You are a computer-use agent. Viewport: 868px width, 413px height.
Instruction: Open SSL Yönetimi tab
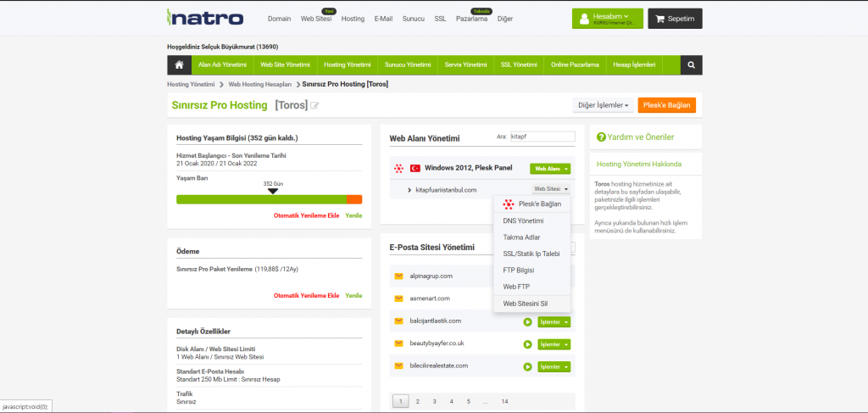pos(519,64)
